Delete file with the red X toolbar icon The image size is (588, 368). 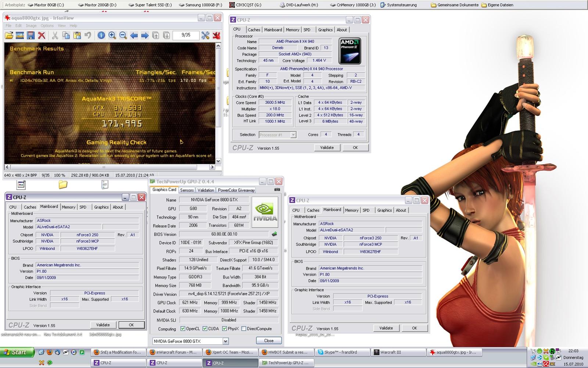pyautogui.click(x=42, y=35)
